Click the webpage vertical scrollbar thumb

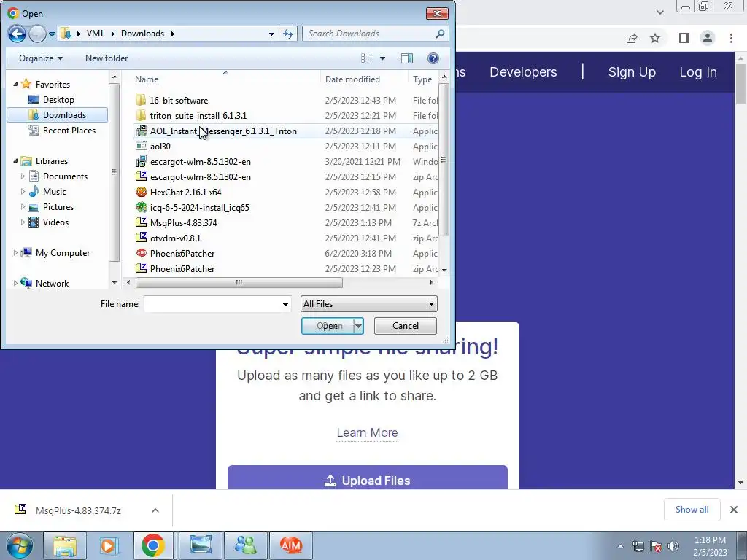coord(741,83)
